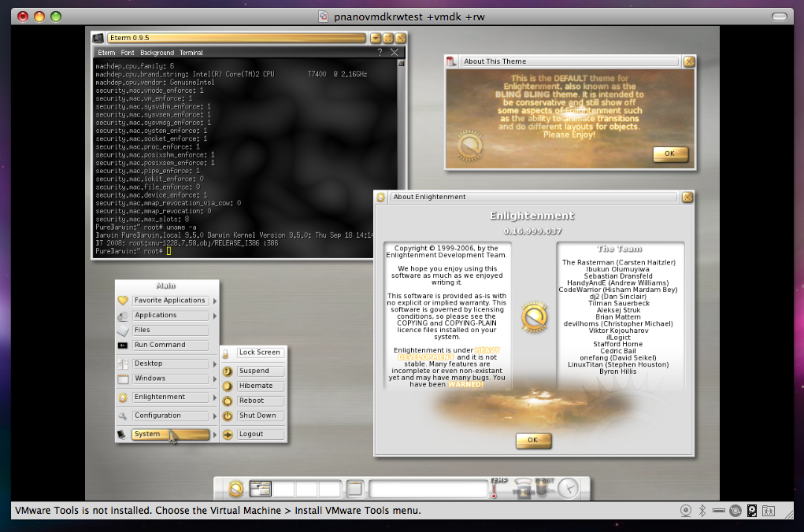Choose Hibernate from System submenu
This screenshot has height=532, width=804.
[x=261, y=386]
